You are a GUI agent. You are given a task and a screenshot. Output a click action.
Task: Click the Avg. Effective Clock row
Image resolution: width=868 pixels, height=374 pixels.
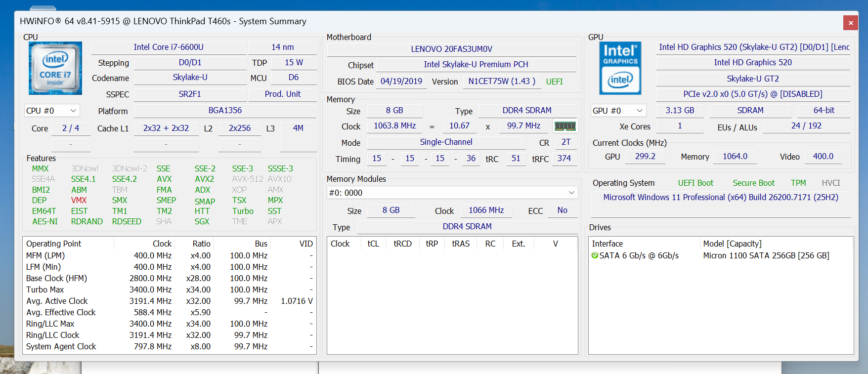(x=170, y=312)
